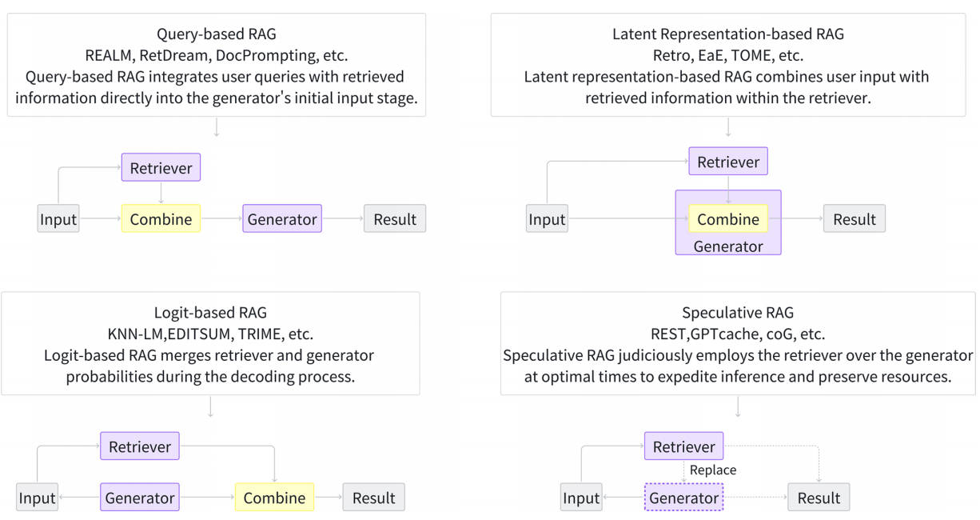Image resolution: width=980 pixels, height=520 pixels.
Task: Select yellow Combine node in Logit-based RAG diagram
Action: [x=274, y=498]
